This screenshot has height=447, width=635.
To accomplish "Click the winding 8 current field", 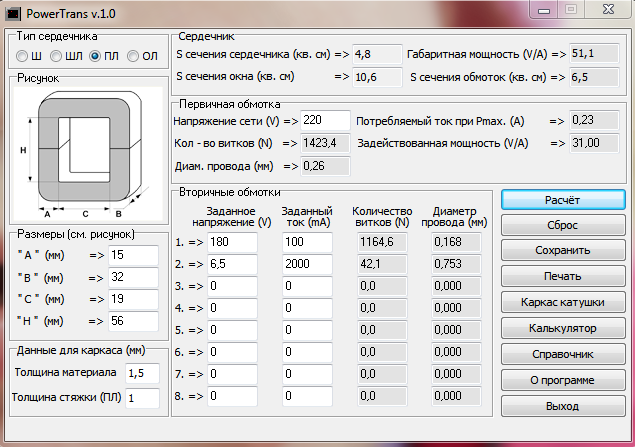I will tap(307, 396).
